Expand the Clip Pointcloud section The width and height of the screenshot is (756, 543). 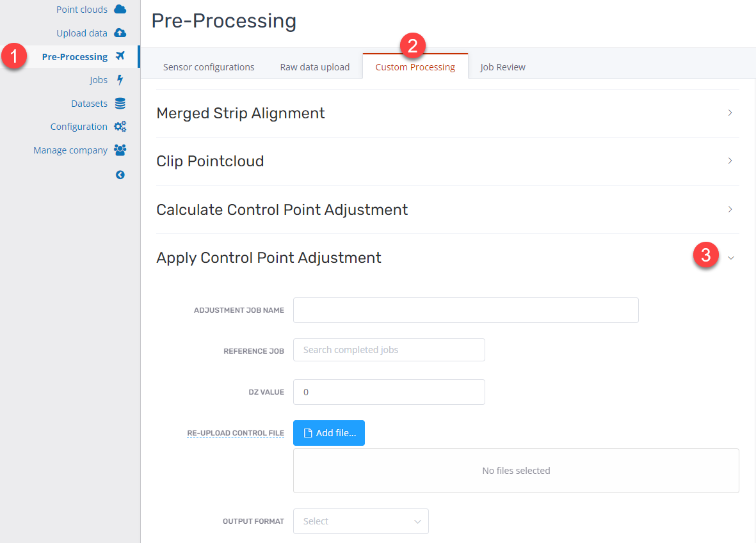tap(730, 161)
